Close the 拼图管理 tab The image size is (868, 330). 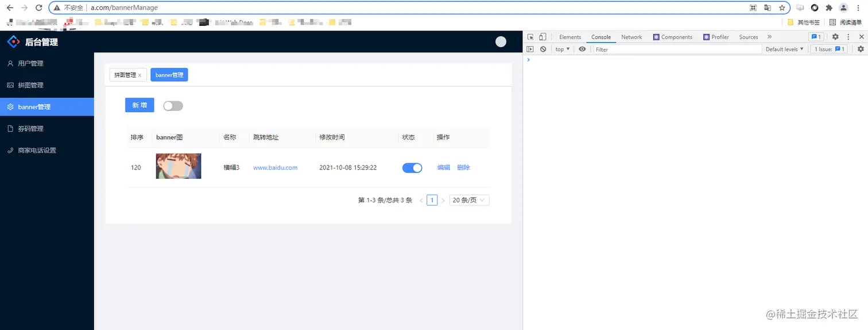pyautogui.click(x=139, y=75)
